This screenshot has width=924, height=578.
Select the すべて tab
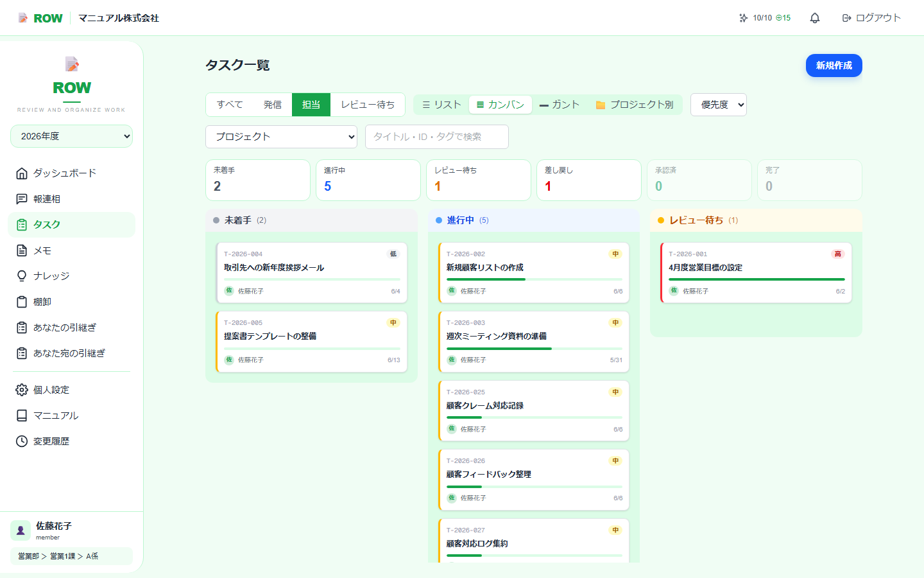pos(230,105)
